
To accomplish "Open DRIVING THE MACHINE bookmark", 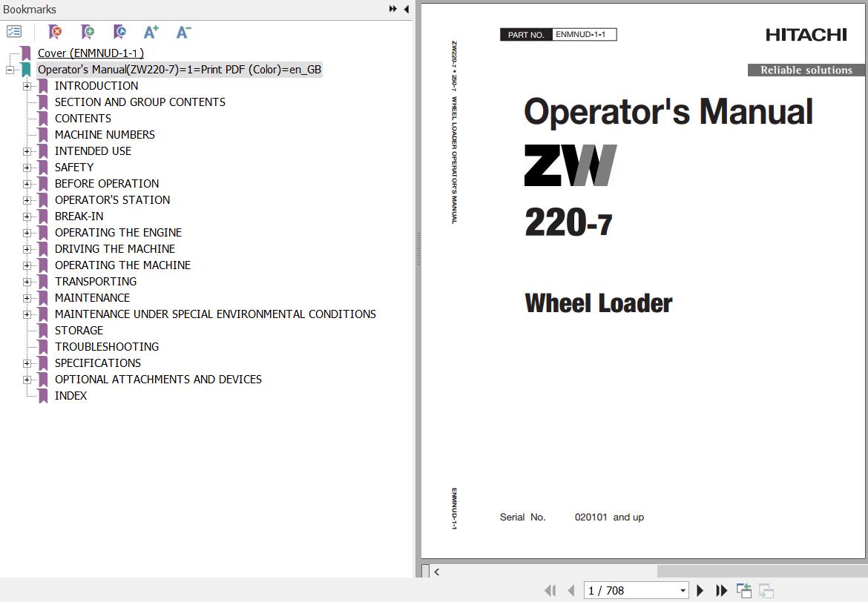I will point(115,249).
